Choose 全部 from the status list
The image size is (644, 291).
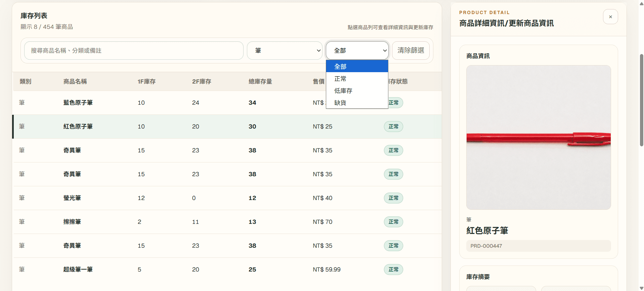coord(357,66)
